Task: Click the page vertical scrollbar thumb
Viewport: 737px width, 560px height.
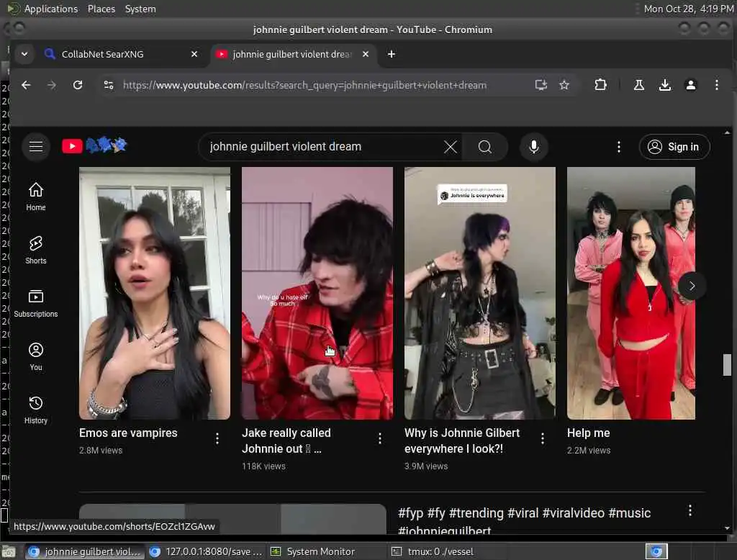Action: [727, 365]
